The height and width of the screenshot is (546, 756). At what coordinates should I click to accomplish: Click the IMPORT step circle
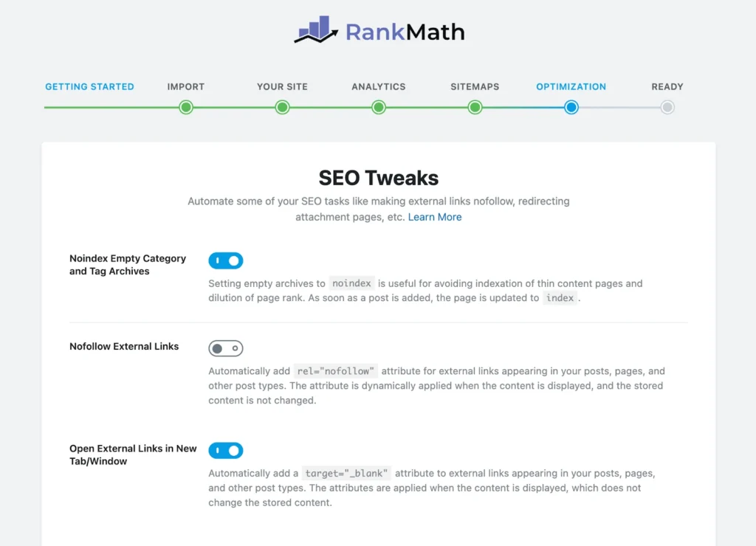coord(186,107)
